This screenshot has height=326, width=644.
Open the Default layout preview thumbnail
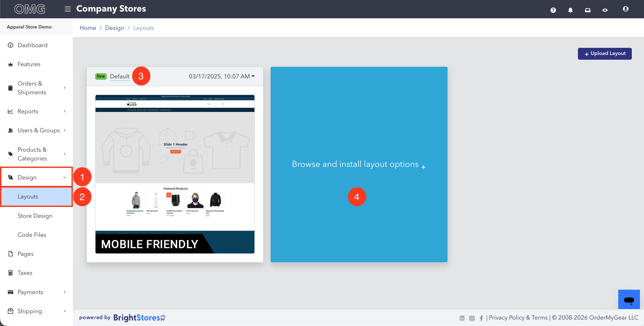click(175, 174)
